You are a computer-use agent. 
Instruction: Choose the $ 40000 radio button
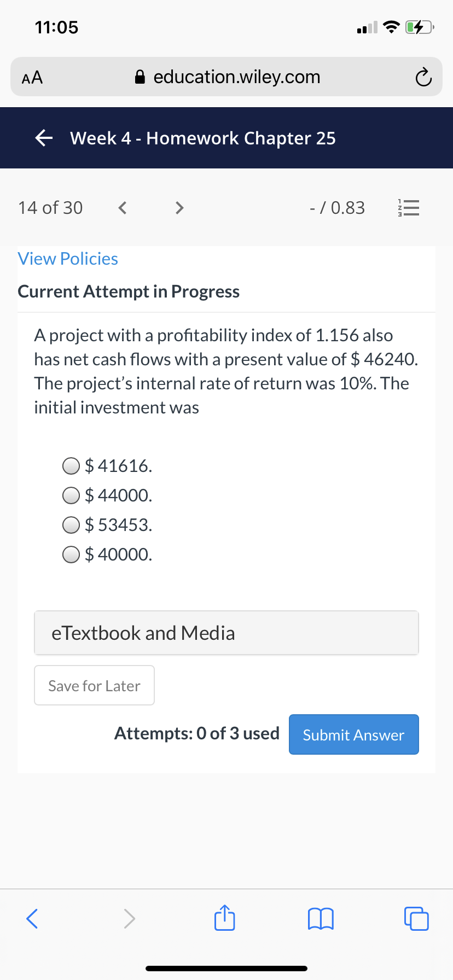point(71,555)
